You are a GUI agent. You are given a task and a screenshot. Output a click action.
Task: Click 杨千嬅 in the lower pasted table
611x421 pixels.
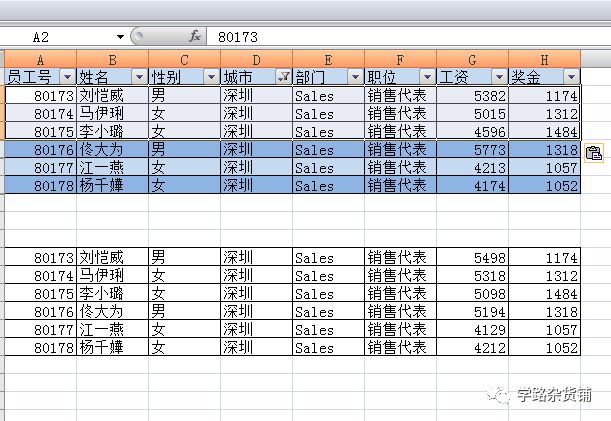coord(101,347)
